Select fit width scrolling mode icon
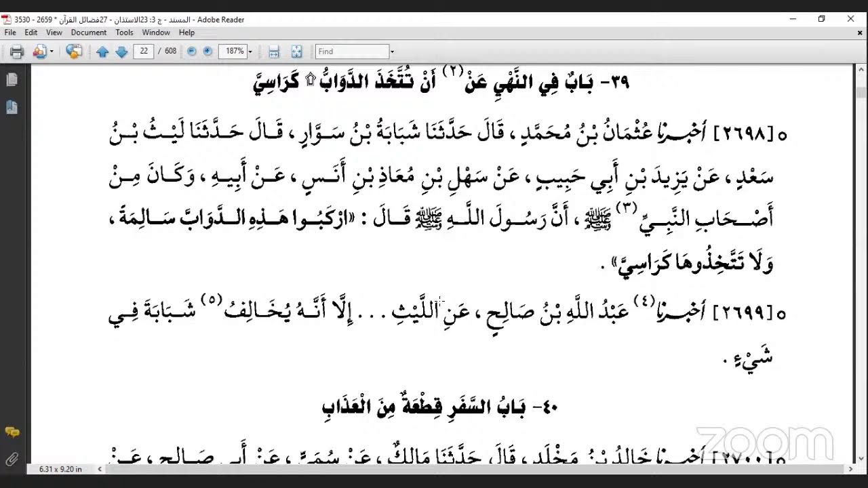This screenshot has height=488, width=868. [274, 52]
